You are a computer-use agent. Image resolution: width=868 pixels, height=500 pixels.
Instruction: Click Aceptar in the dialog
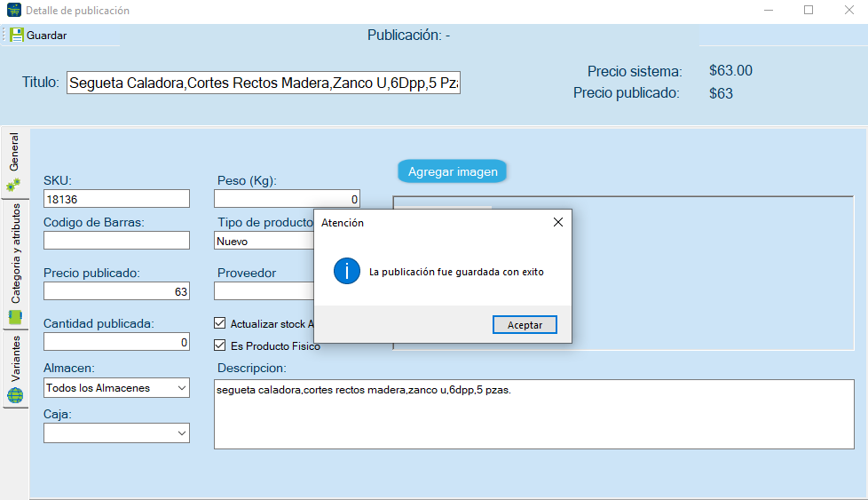click(x=525, y=324)
